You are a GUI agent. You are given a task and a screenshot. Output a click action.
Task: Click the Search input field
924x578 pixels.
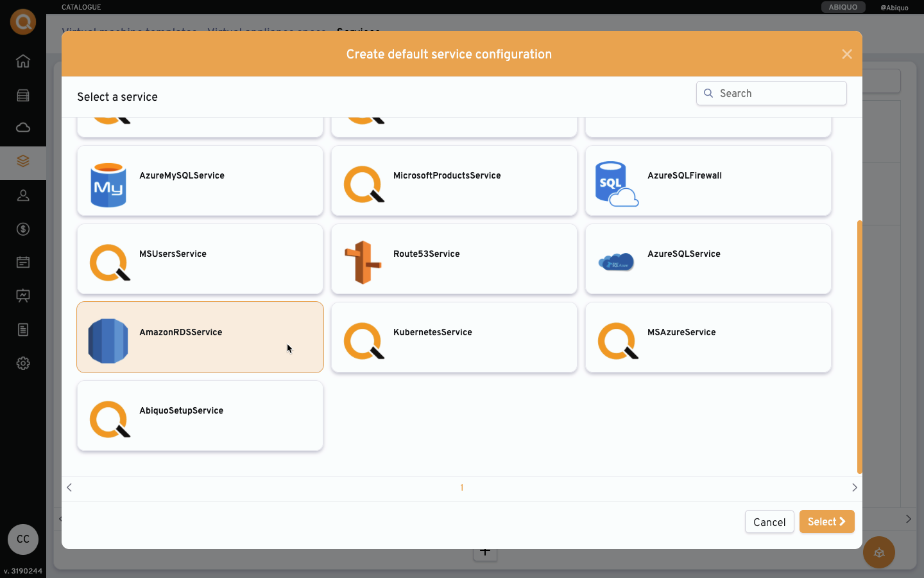click(x=771, y=93)
